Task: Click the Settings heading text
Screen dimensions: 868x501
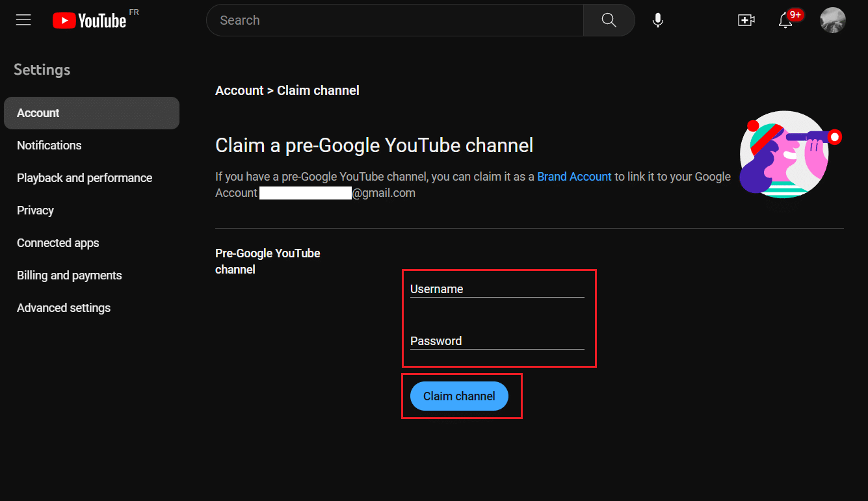Action: pos(42,70)
